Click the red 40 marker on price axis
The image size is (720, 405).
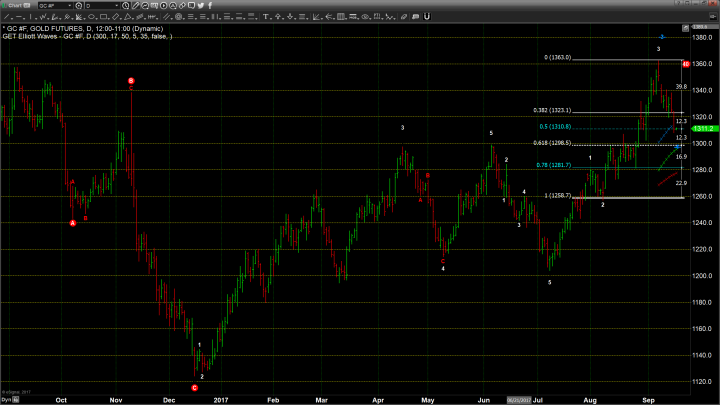686,64
